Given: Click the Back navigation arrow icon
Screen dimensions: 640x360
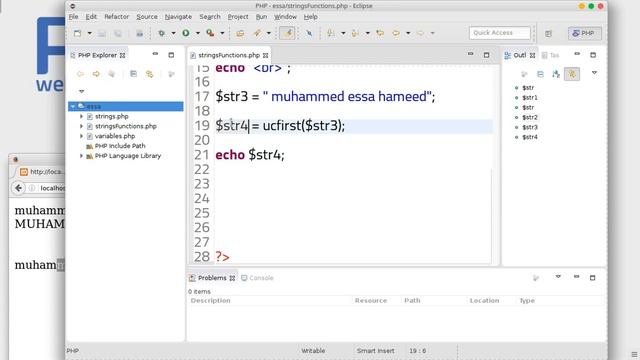Looking at the screenshot, I should click(x=396, y=33).
